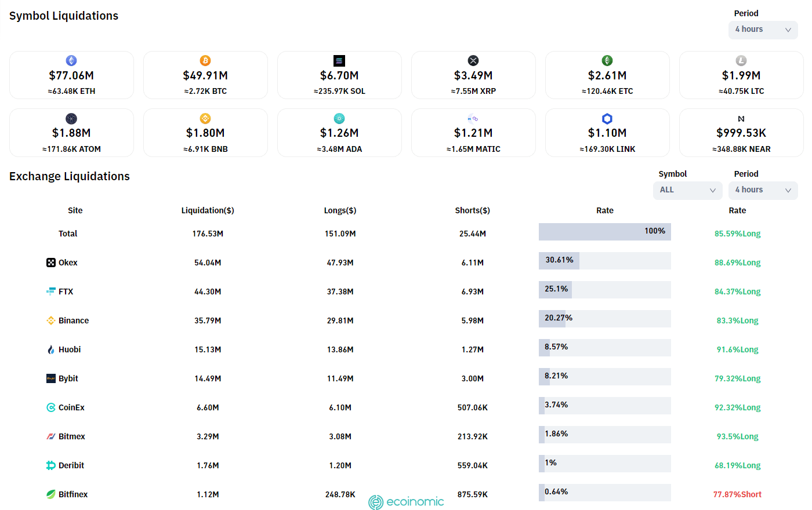The image size is (812, 510).
Task: Click the ≈171.86K ATOM amount
Action: click(71, 149)
